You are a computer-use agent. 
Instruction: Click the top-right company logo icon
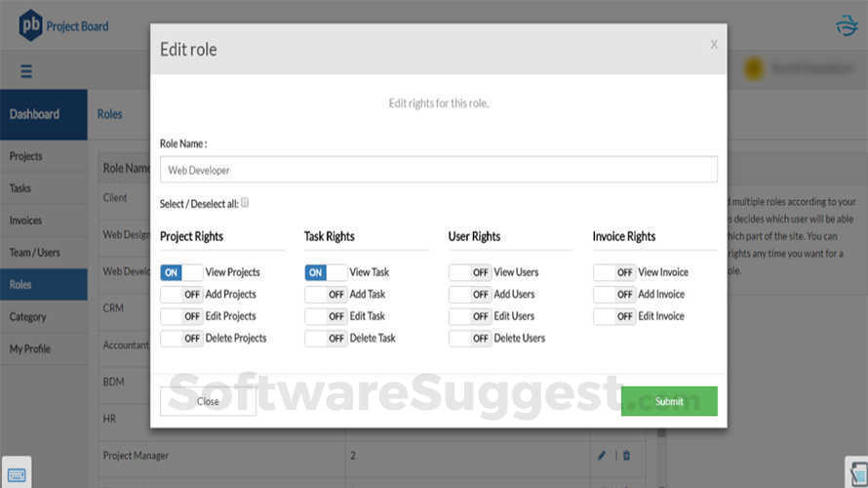pos(847,26)
